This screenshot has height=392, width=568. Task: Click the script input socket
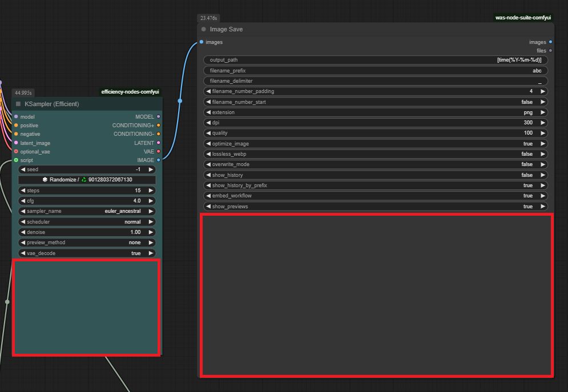click(16, 160)
